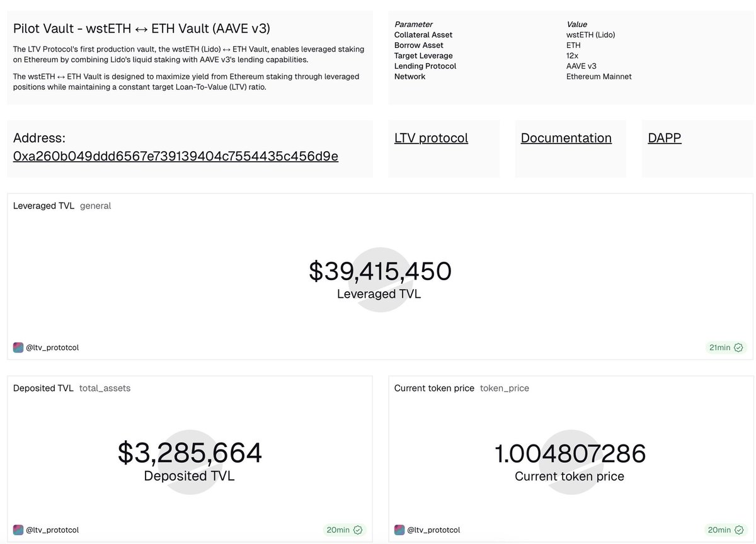The image size is (756, 544).
Task: Open the vault address 0xa260b049... link
Action: point(176,156)
